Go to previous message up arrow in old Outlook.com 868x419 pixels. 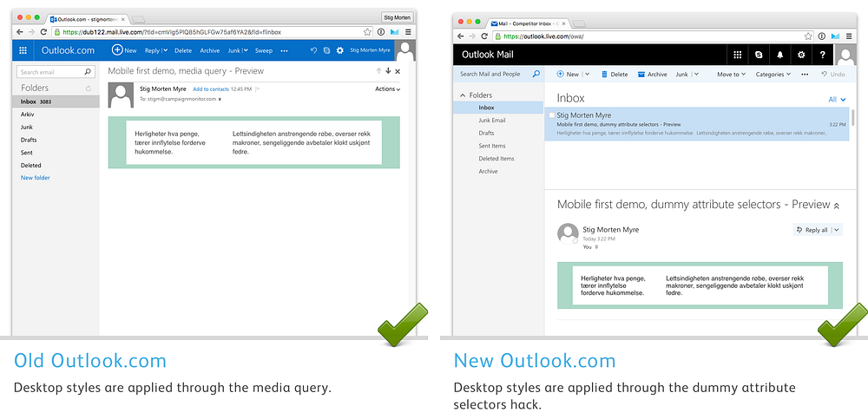coord(378,71)
